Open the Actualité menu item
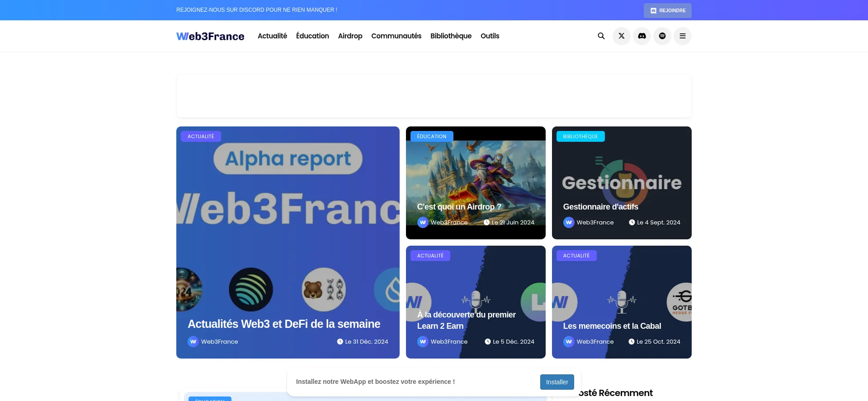The width and height of the screenshot is (868, 401). (x=272, y=36)
